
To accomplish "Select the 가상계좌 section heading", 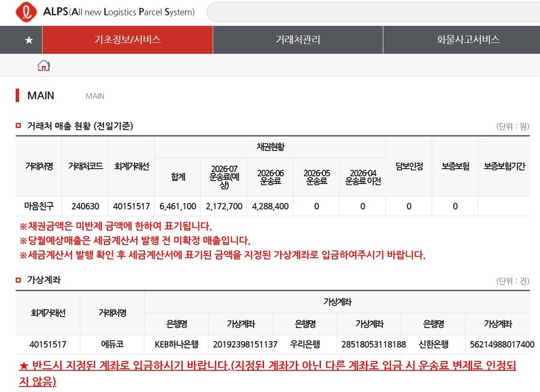I will pos(44,280).
